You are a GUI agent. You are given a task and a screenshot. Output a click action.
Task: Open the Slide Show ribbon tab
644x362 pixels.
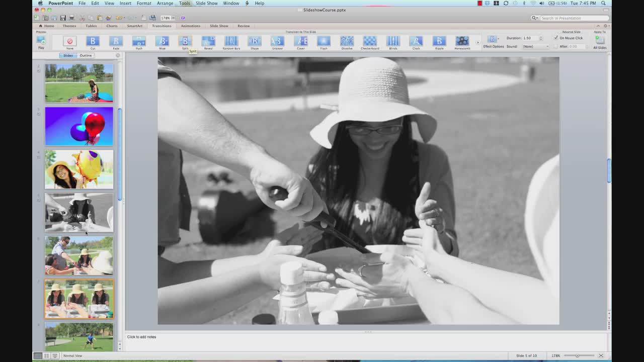219,26
